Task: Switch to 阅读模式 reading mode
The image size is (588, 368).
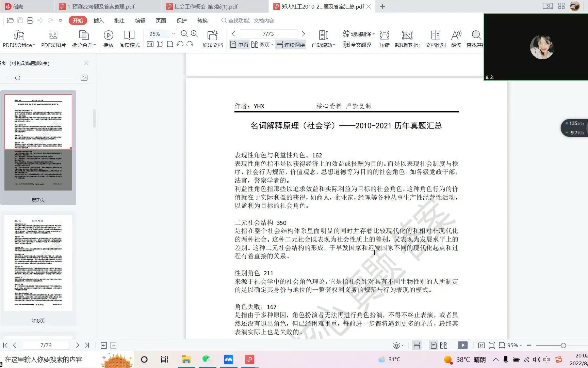Action: 129,39
